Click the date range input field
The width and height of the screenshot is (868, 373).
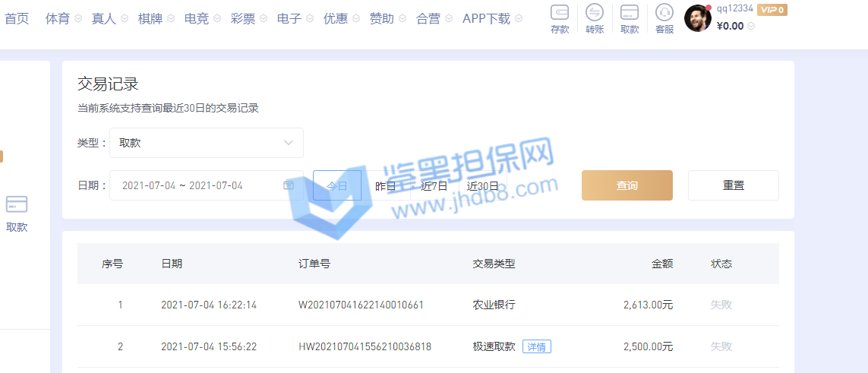(x=197, y=185)
